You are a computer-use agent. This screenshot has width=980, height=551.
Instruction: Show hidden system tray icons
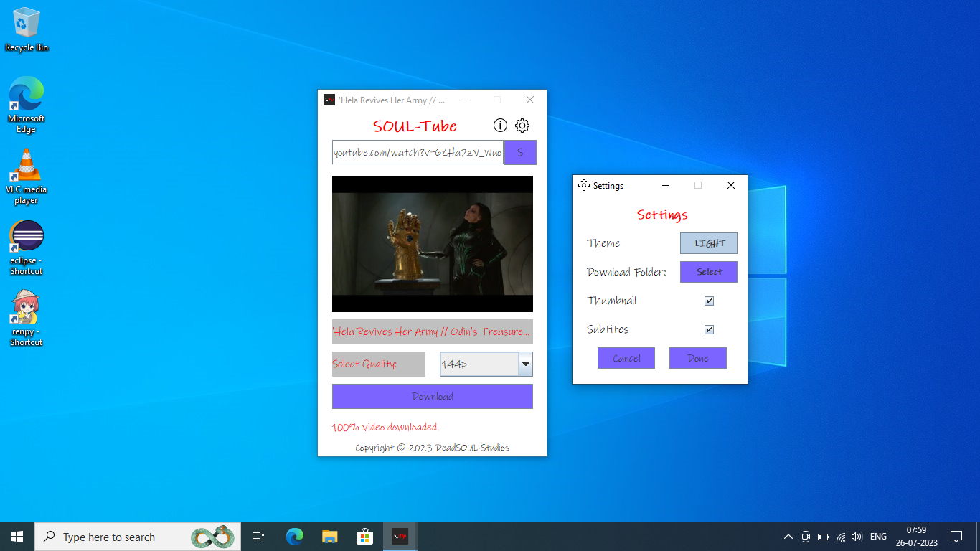click(x=788, y=537)
